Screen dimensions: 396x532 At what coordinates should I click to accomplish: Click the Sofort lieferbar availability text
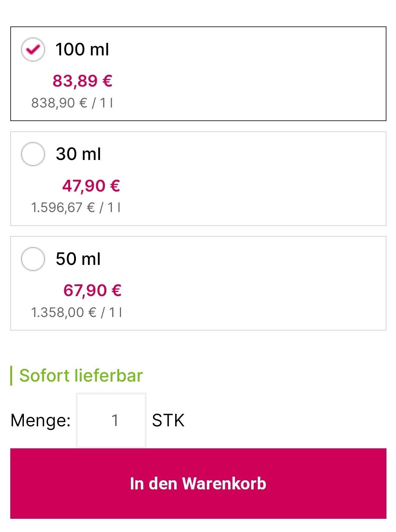click(81, 376)
